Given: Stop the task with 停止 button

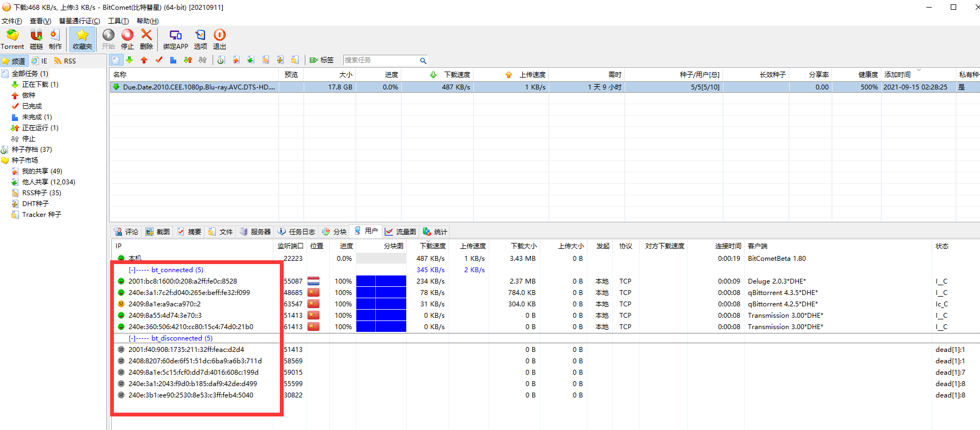Looking at the screenshot, I should 127,40.
